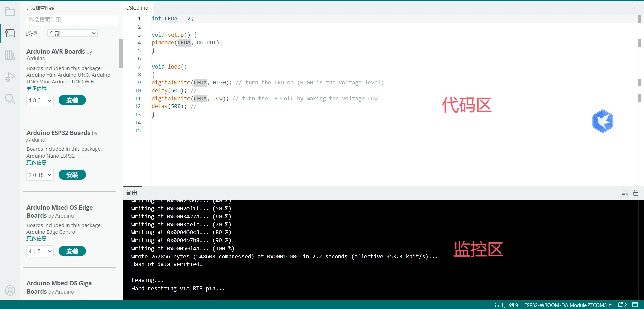
Task: Click the boards list vertical scrollbar
Action: (x=121, y=54)
